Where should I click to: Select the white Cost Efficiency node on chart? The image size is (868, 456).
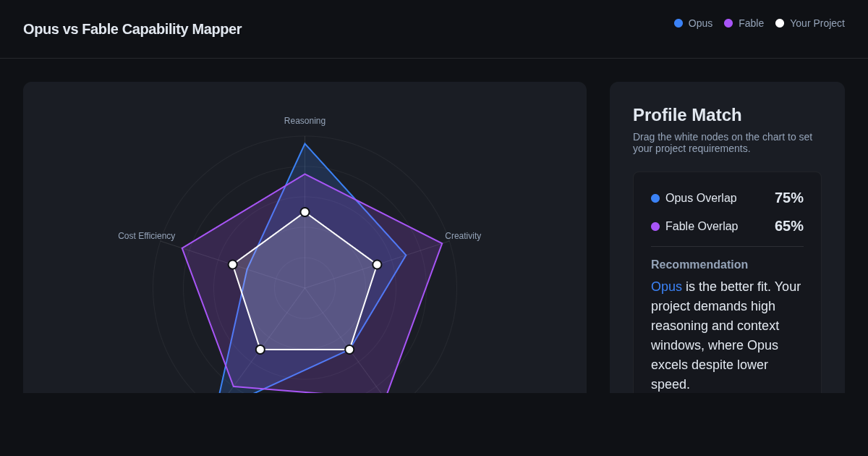tap(233, 265)
